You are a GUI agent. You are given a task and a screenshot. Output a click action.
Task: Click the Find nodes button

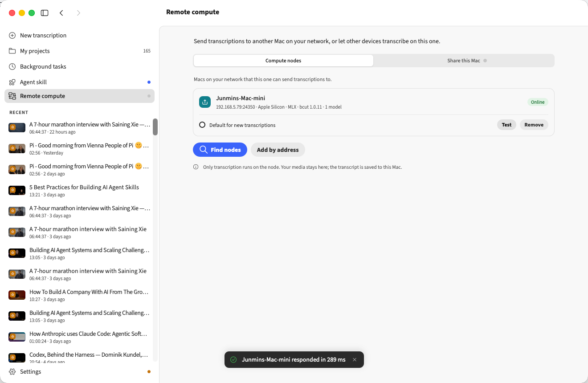pos(220,150)
